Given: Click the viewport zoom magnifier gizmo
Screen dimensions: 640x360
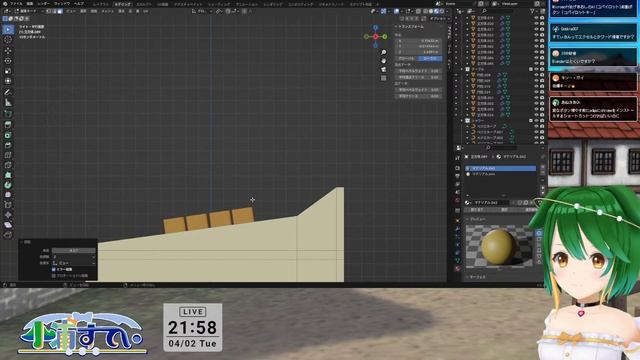Looking at the screenshot, I should coord(384,52).
